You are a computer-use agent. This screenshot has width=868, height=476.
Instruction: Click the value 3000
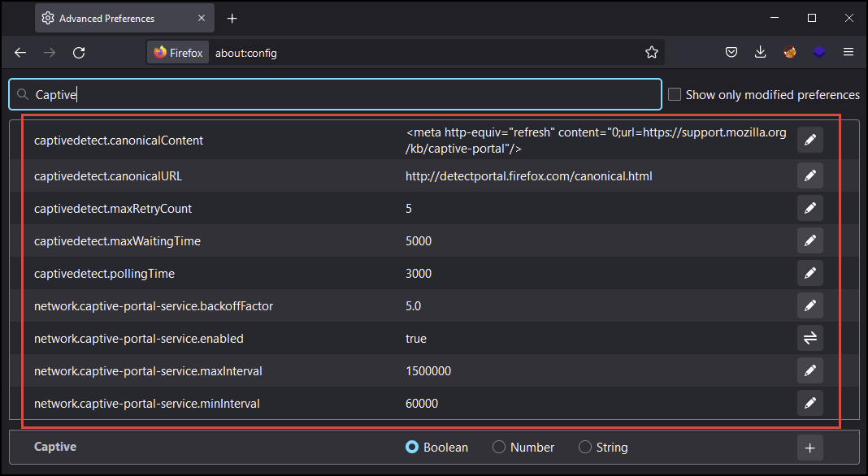coord(418,274)
